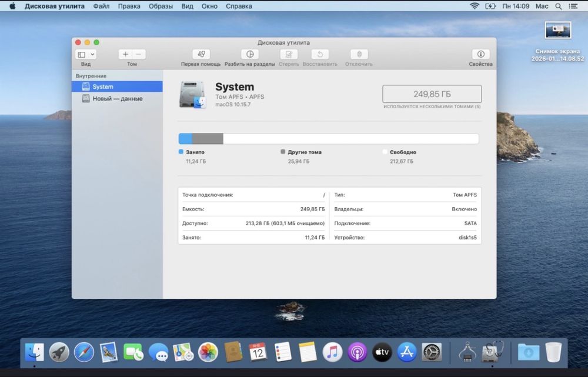Screen dimensions: 588x377
Task: Open Contacts from the Dock
Action: [233, 352]
